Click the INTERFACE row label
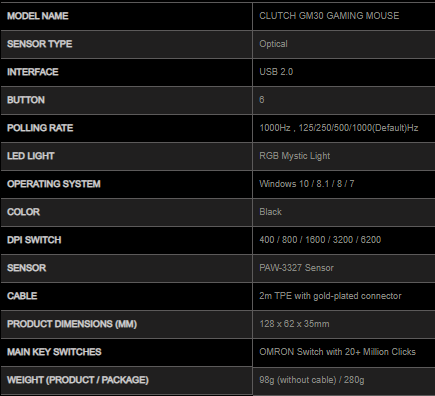This screenshot has height=396, width=435. point(33,72)
